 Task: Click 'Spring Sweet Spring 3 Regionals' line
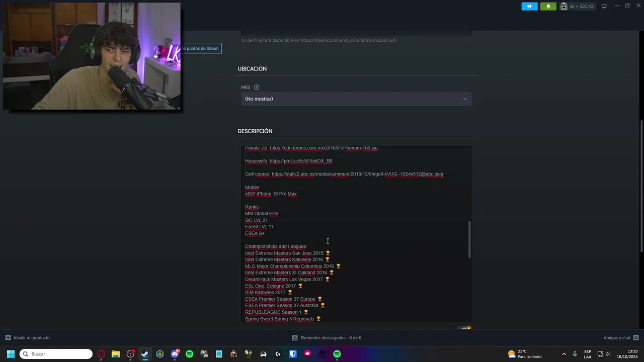coord(279,319)
